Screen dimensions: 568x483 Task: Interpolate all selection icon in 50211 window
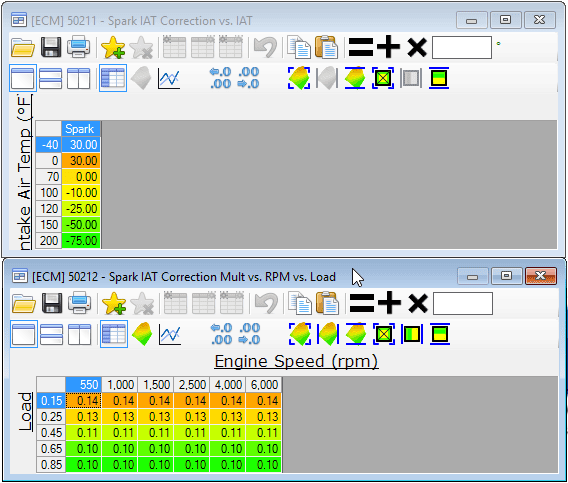pos(299,78)
